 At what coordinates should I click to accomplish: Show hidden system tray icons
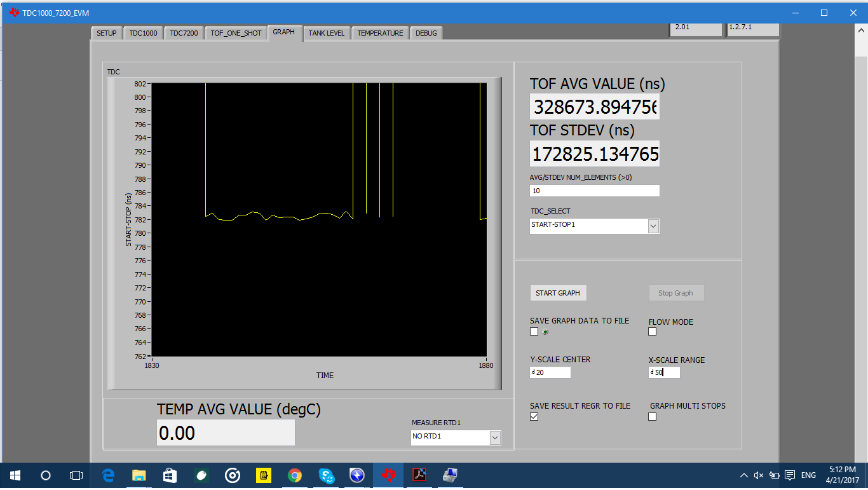click(x=744, y=475)
